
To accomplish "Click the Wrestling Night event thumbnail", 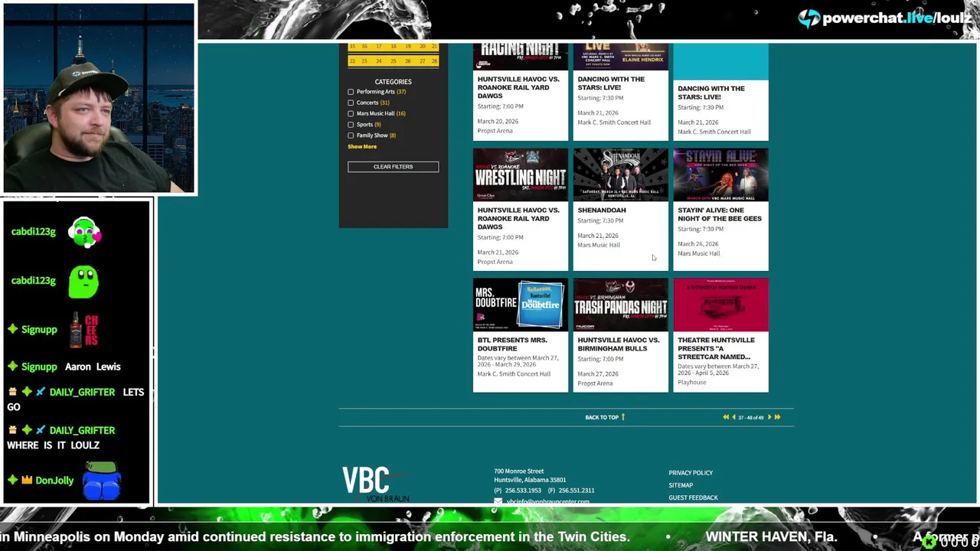I will [x=521, y=175].
